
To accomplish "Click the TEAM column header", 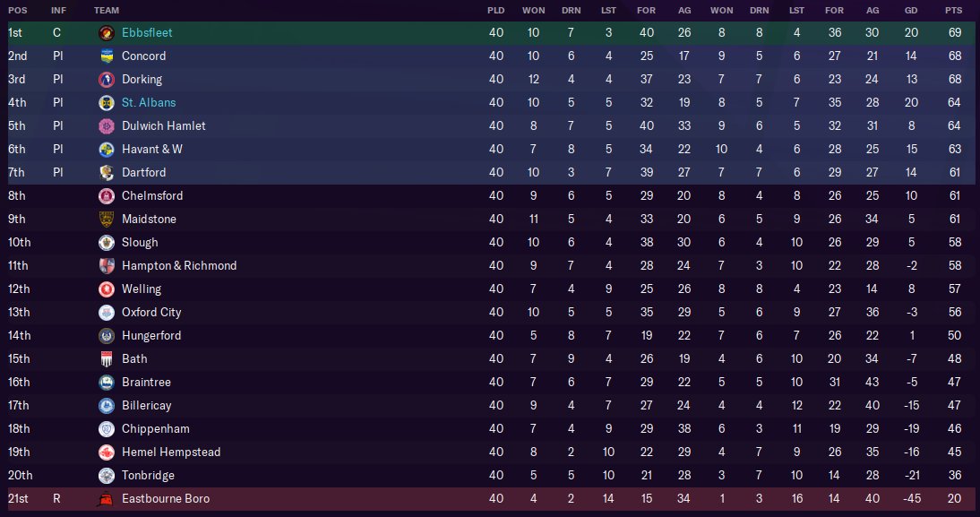I will [107, 11].
